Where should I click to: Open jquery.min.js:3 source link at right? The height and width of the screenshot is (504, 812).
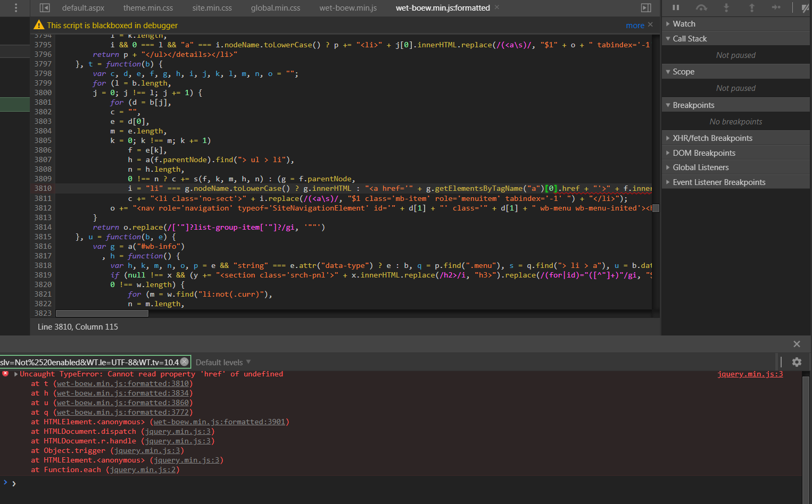pyautogui.click(x=750, y=374)
